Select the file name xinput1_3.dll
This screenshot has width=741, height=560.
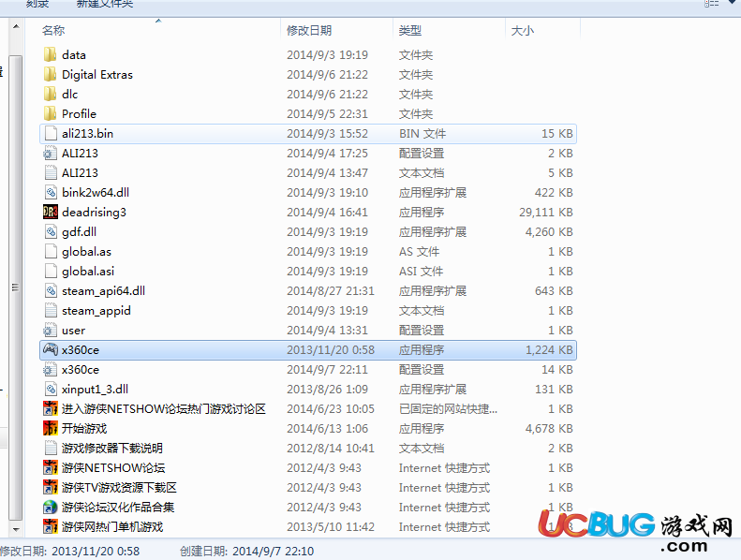(x=95, y=390)
